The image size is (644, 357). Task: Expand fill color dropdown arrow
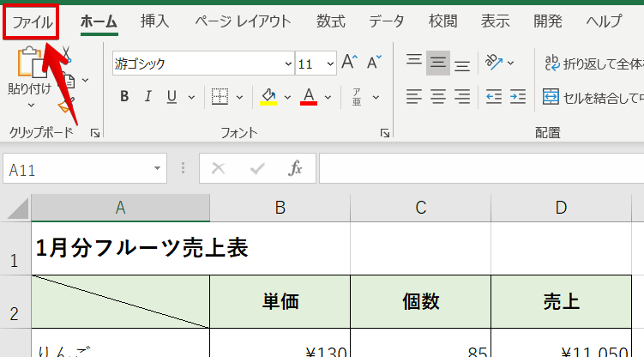pos(287,97)
